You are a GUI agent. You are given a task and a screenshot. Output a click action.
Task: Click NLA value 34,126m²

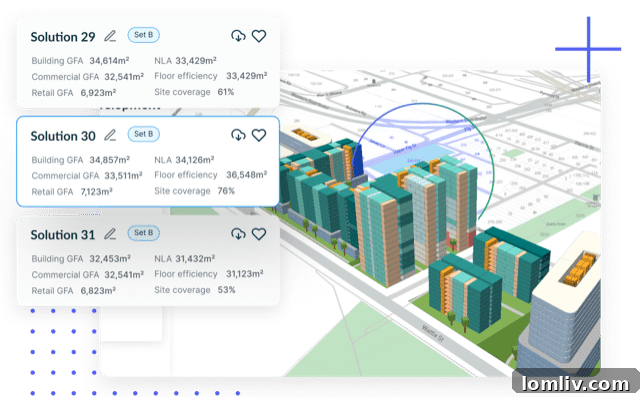click(x=195, y=160)
